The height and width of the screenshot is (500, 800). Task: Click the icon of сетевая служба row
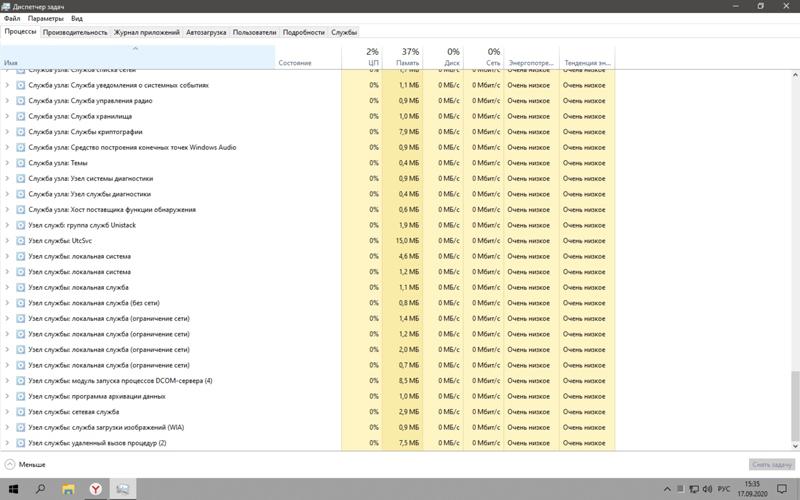(x=20, y=412)
